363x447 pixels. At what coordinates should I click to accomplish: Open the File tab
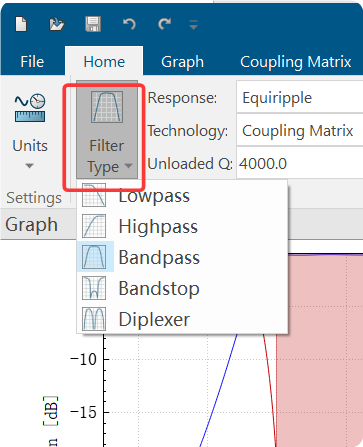point(32,62)
